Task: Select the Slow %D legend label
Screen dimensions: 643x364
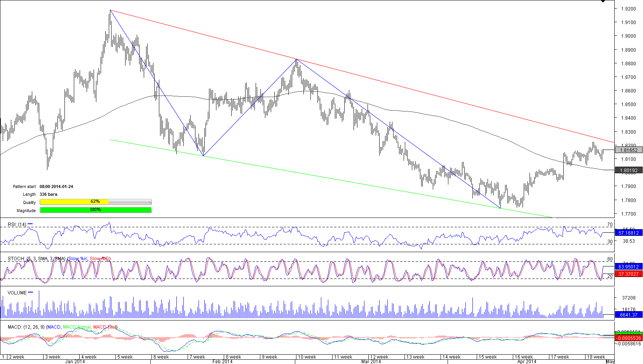Action: click(x=99, y=259)
